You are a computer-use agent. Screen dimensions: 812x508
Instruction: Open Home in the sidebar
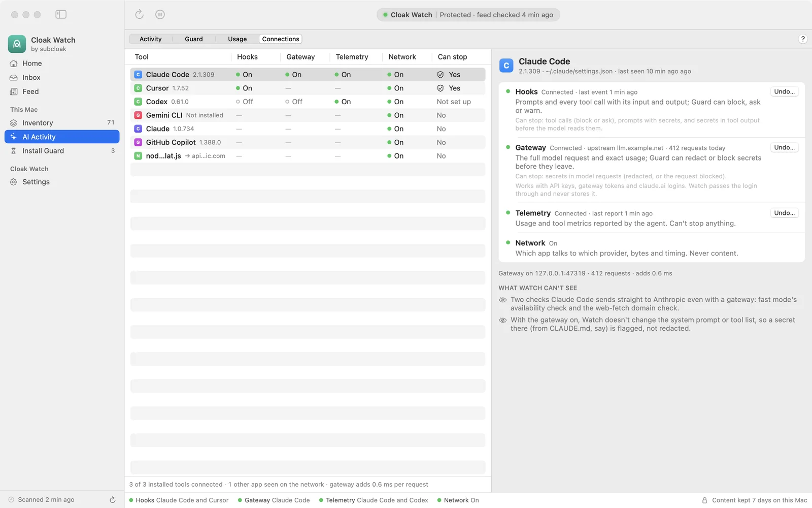tap(62, 63)
